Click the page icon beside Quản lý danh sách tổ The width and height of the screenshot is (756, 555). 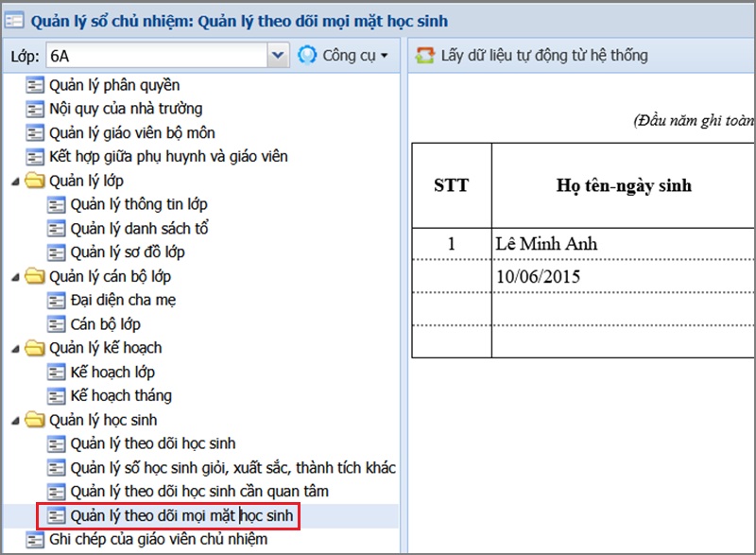click(x=56, y=229)
